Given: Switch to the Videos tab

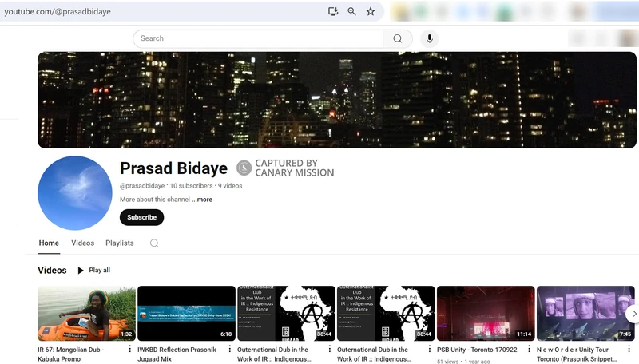Looking at the screenshot, I should (x=83, y=243).
